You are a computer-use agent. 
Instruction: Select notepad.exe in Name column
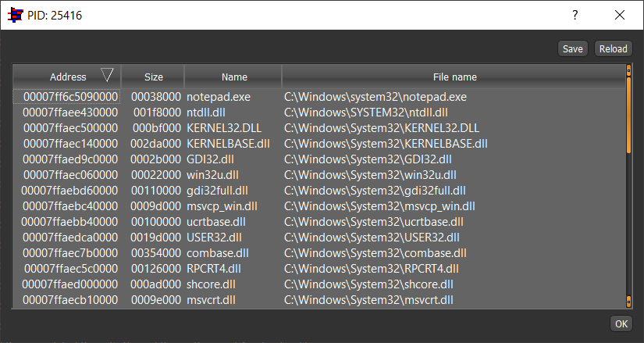tap(219, 97)
